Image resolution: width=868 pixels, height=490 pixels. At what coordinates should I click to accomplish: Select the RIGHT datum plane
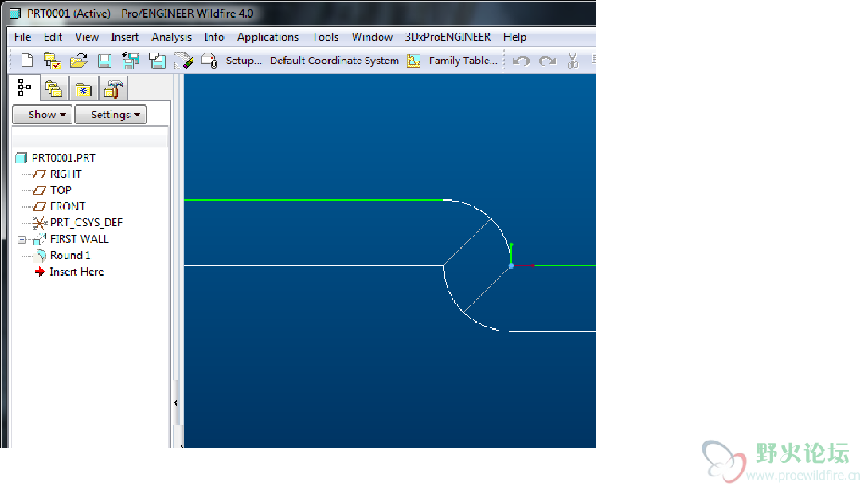click(x=65, y=174)
